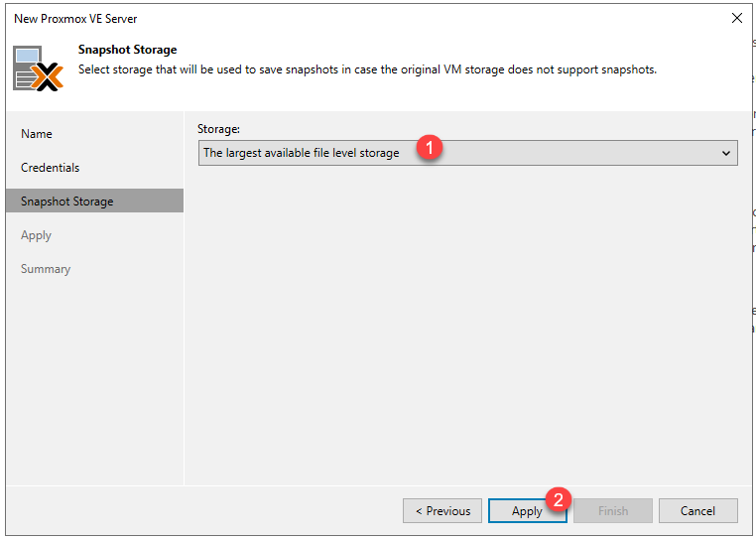Click the Storage dropdown chevron arrow
Screen dimensions: 756x539
pos(725,154)
